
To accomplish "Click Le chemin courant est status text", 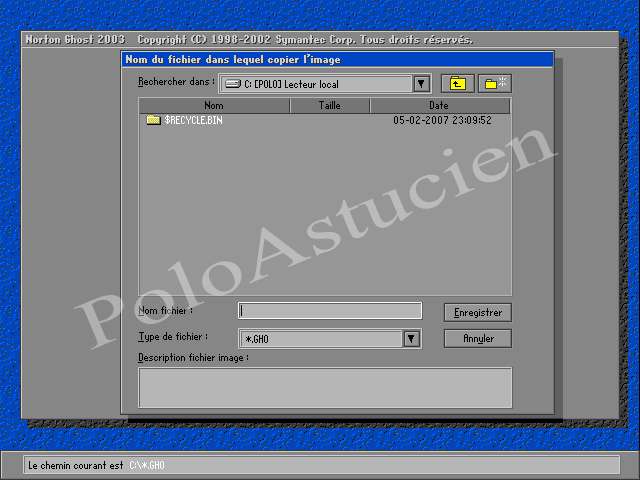I will click(76, 466).
